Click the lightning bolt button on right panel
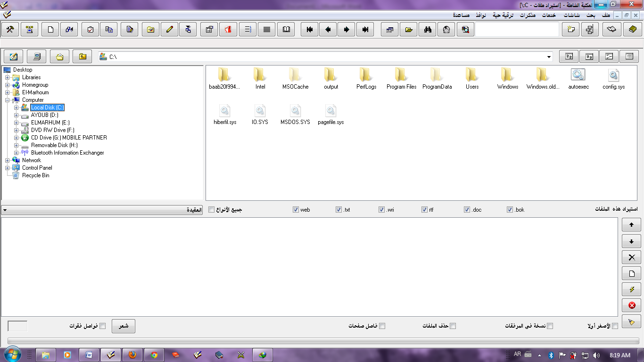This screenshot has width=644, height=362. (x=631, y=289)
